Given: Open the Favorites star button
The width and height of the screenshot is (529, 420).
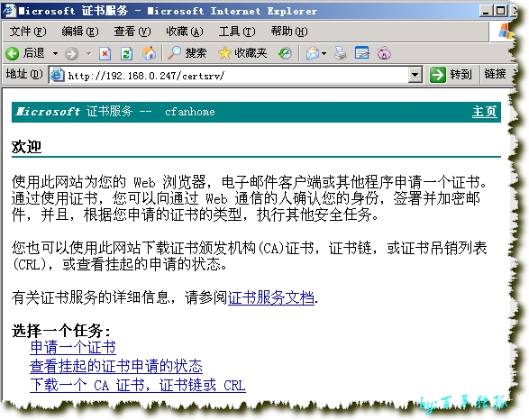Looking at the screenshot, I should [x=242, y=53].
